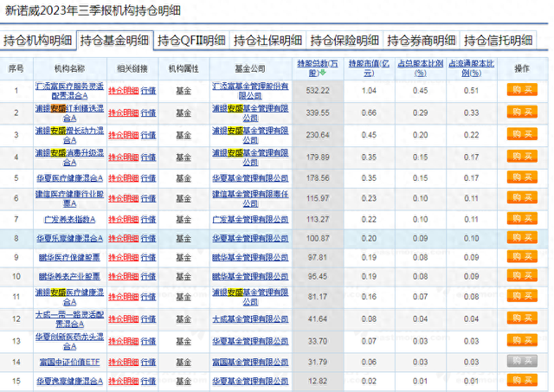Open company 富国基金管理有限公司
The image size is (554, 392).
click(250, 362)
